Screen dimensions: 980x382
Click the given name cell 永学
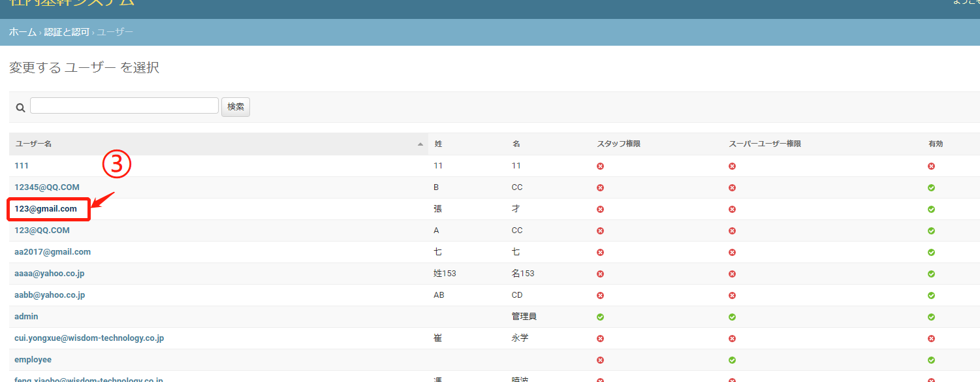point(520,338)
